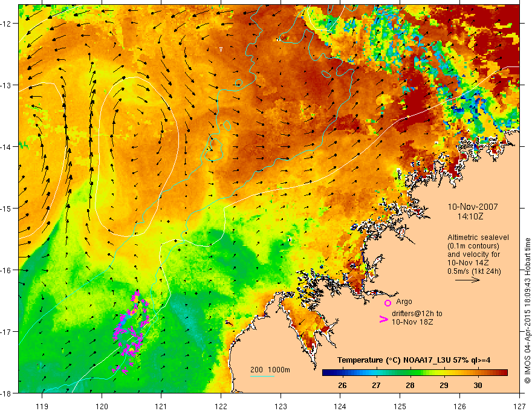Viewport: 532px width, 411px height.
Task: Click the "10-Nov 18Z" legend text
Action: [x=412, y=322]
